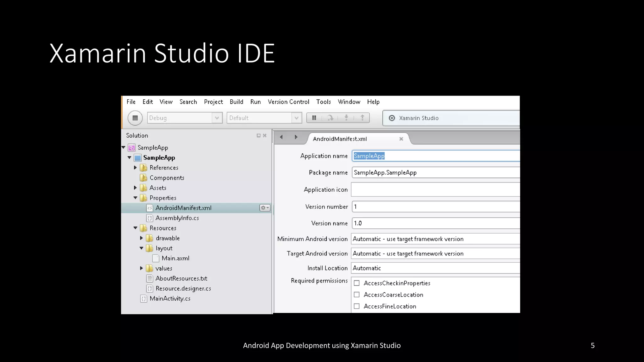Open the File menu
This screenshot has width=644, height=362.
(x=131, y=102)
